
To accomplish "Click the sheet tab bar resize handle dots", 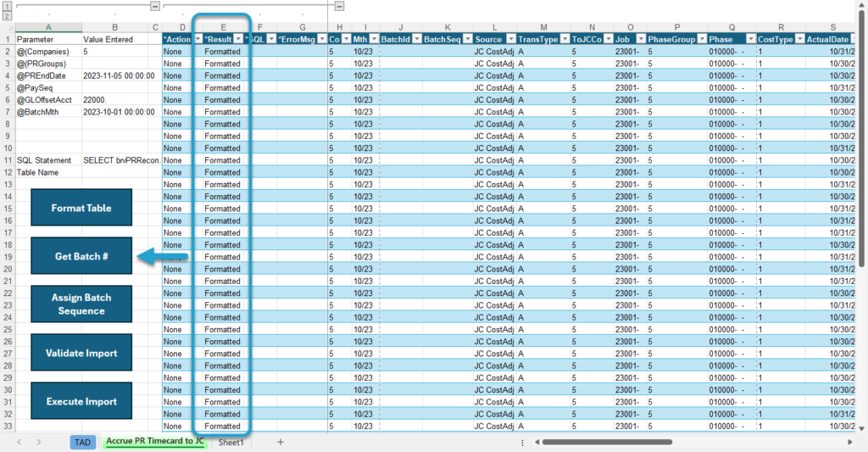I will tap(522, 443).
